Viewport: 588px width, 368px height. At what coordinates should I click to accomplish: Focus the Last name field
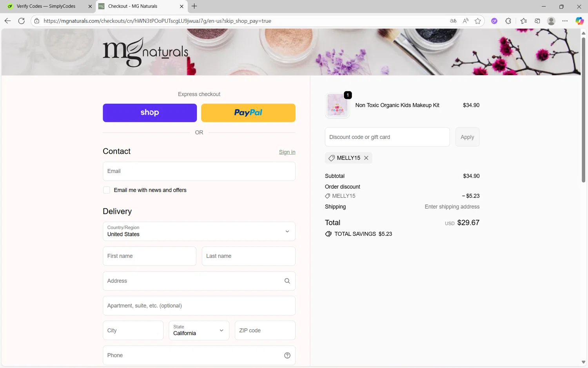pos(249,256)
